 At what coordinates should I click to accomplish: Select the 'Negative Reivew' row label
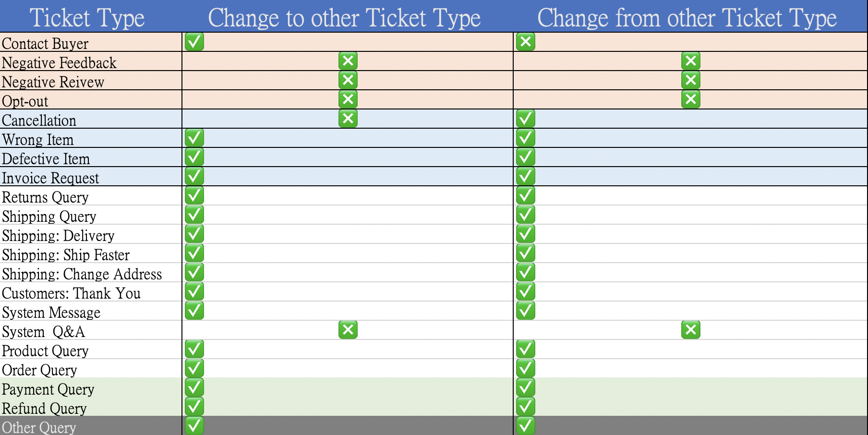[x=53, y=82]
